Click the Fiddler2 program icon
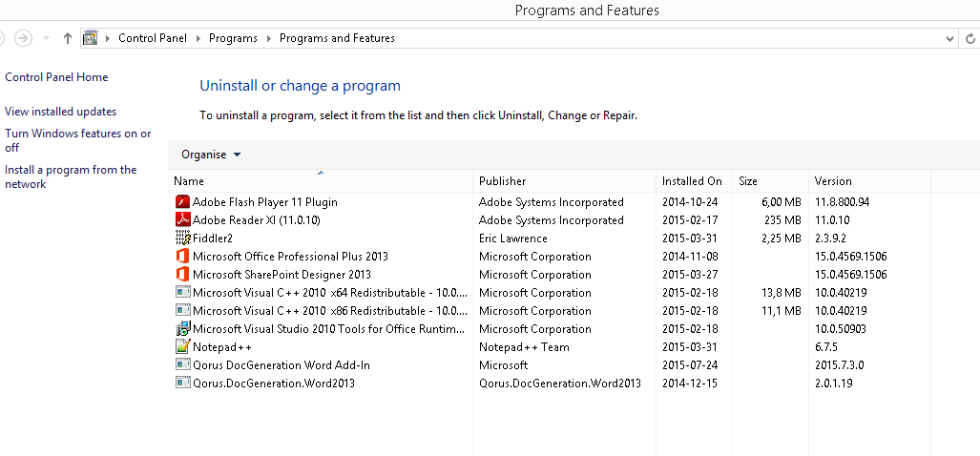The image size is (980, 456). (x=182, y=238)
